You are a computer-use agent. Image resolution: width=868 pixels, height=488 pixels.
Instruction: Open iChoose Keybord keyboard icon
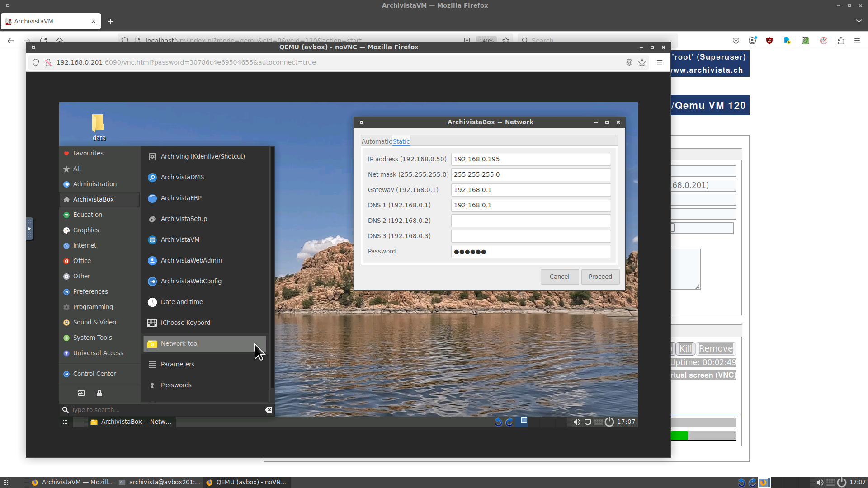[152, 323]
